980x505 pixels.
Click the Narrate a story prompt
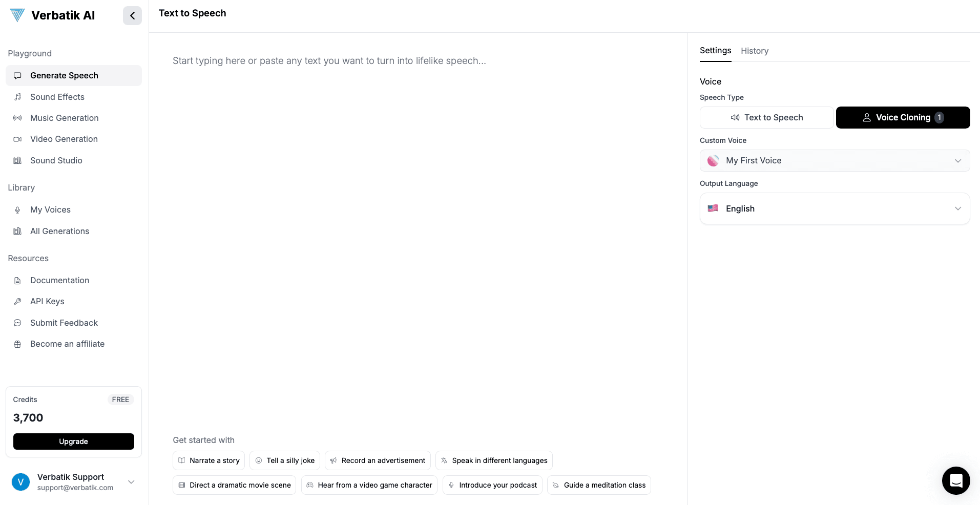pos(208,460)
